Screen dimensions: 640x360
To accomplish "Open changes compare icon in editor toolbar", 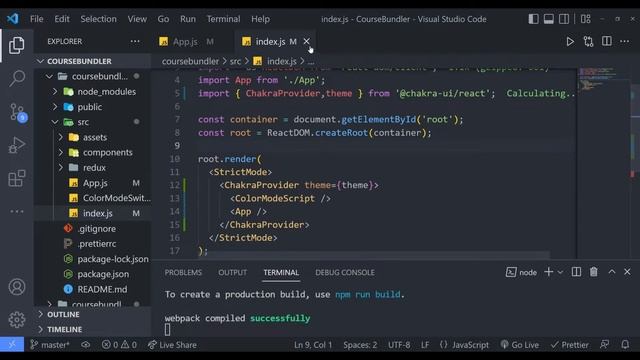I will click(x=588, y=42).
